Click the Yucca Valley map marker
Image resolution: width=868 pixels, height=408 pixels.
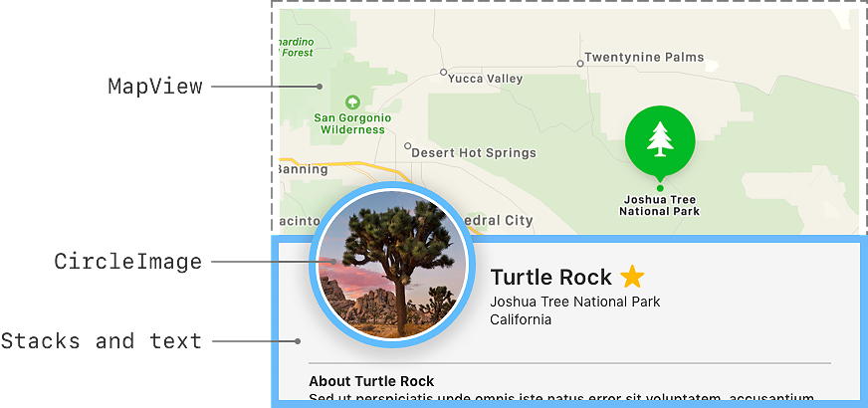pyautogui.click(x=444, y=73)
